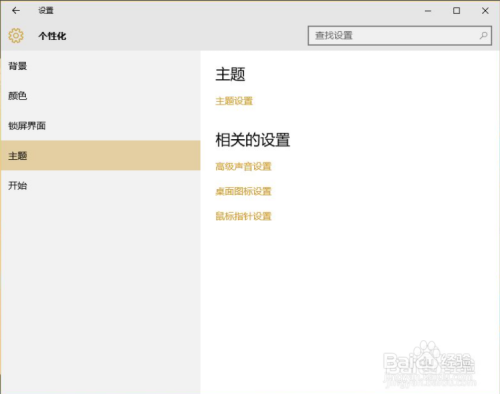The height and width of the screenshot is (394, 500).
Task: Click the 个性化 page title
Action: 52,36
